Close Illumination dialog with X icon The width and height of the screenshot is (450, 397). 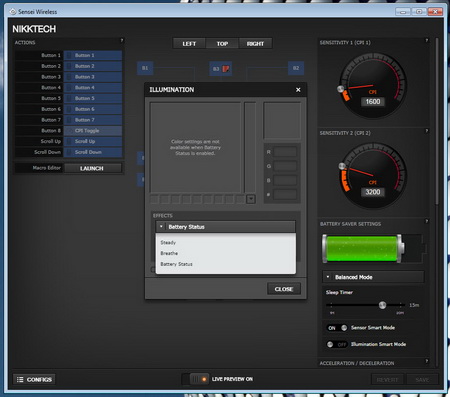click(298, 90)
